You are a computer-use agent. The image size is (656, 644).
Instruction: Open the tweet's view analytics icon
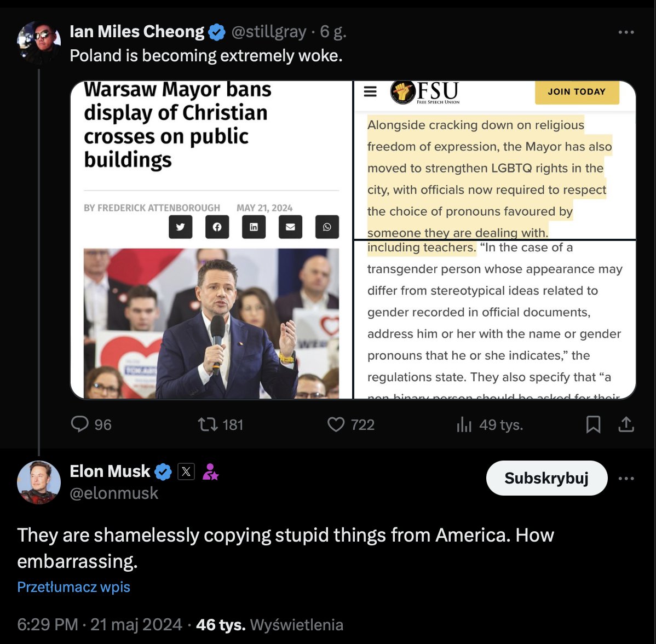[464, 425]
